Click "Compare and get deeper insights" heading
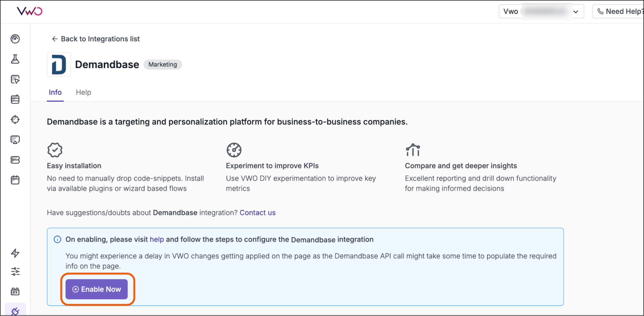Image resolution: width=644 pixels, height=316 pixels. 461,166
